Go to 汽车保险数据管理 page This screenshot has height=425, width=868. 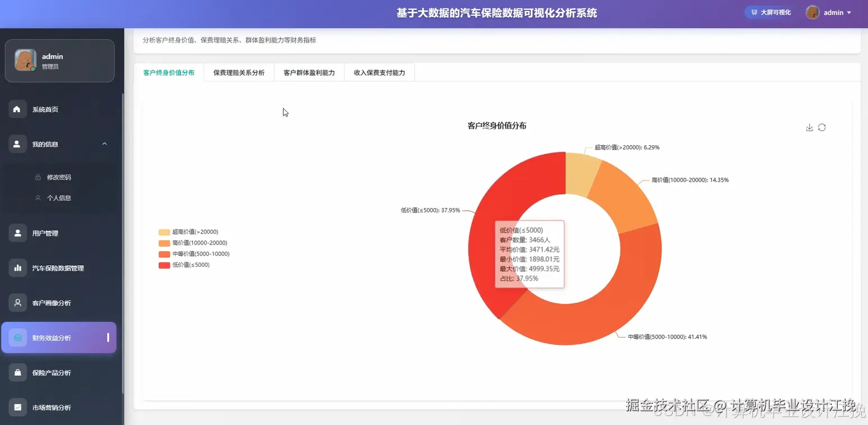[59, 268]
